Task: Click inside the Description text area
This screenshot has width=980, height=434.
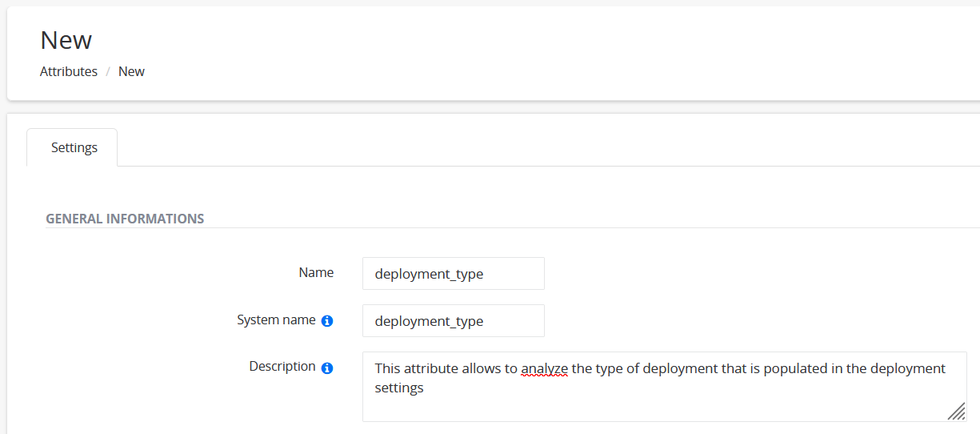Action: (665, 387)
